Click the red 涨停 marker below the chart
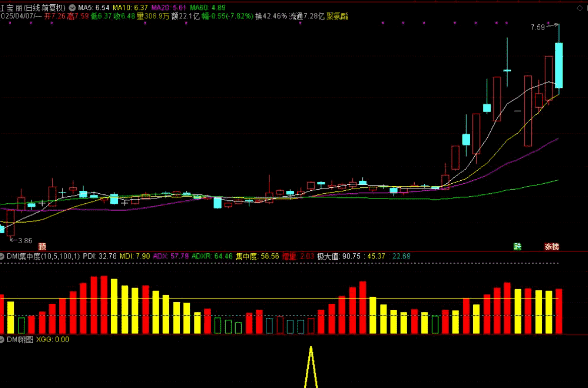This screenshot has height=388, width=588. pyautogui.click(x=552, y=247)
